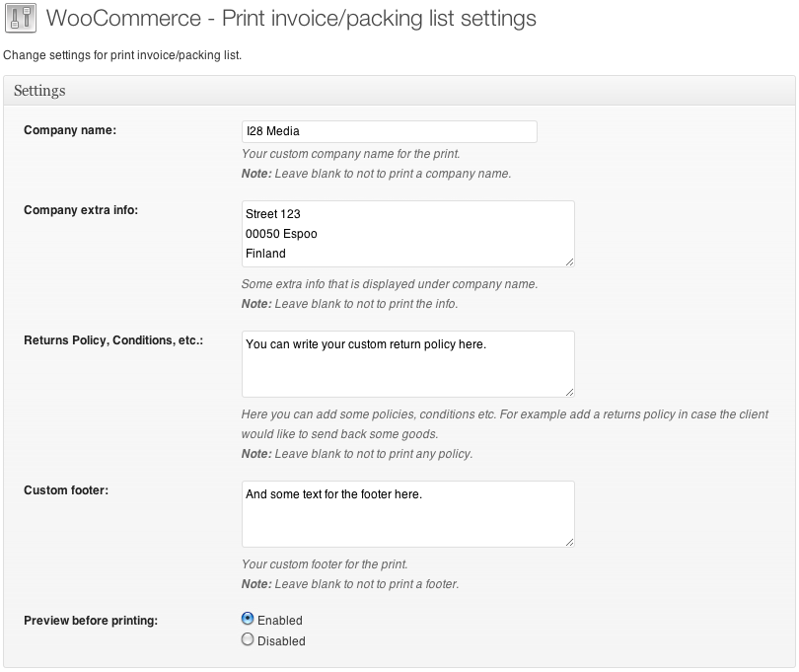This screenshot has width=799, height=672.
Task: Select the Enabled radio button circle
Action: (x=248, y=620)
